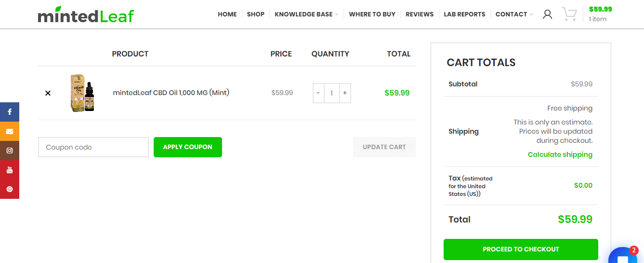This screenshot has width=644, height=263.
Task: Click the Coupon code input field
Action: pyautogui.click(x=93, y=147)
